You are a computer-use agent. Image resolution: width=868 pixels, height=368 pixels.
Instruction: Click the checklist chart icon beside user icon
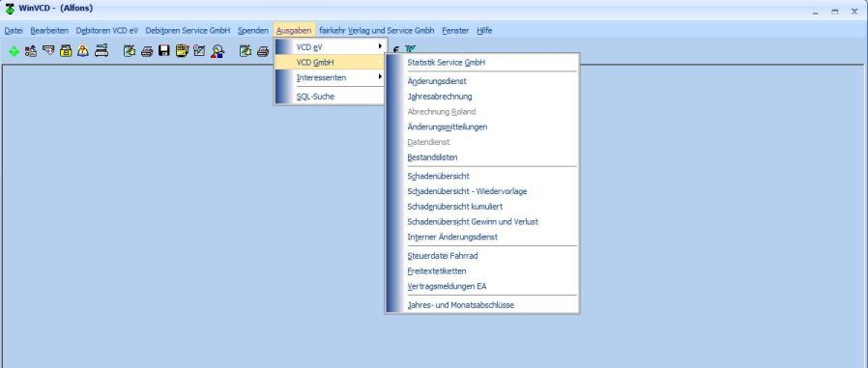pyautogui.click(x=199, y=51)
